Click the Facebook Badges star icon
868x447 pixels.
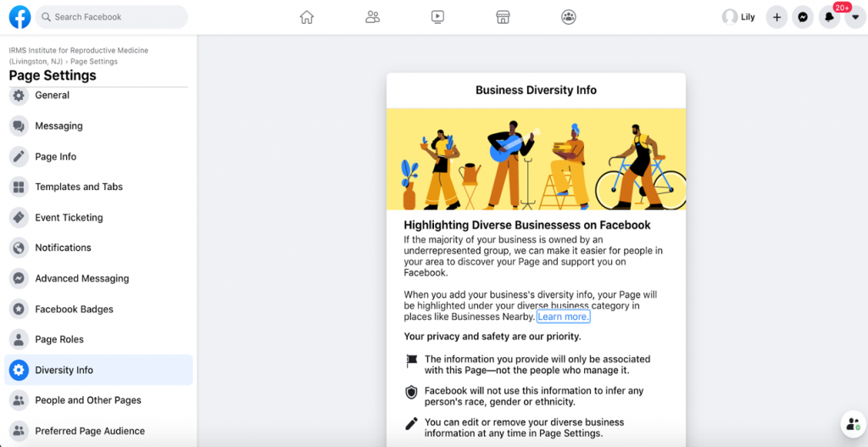[19, 309]
